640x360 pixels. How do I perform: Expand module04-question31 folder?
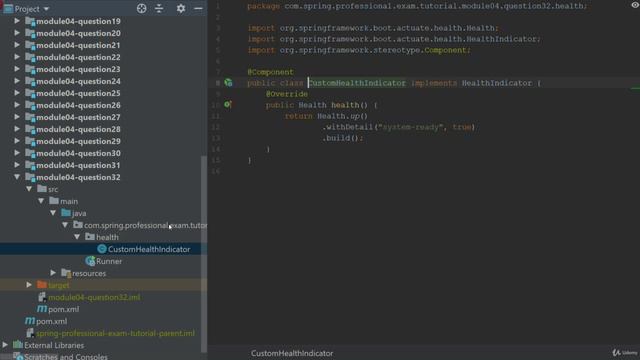pyautogui.click(x=17, y=165)
